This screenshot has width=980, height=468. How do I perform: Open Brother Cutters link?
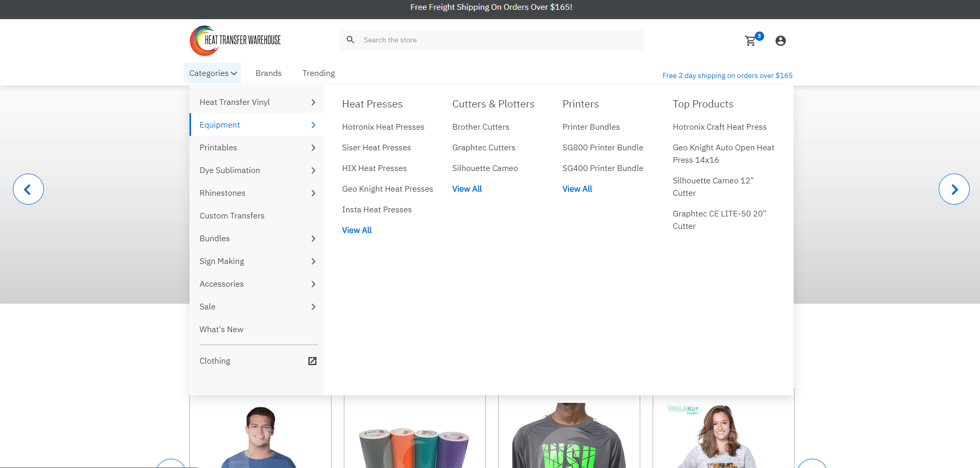(481, 127)
